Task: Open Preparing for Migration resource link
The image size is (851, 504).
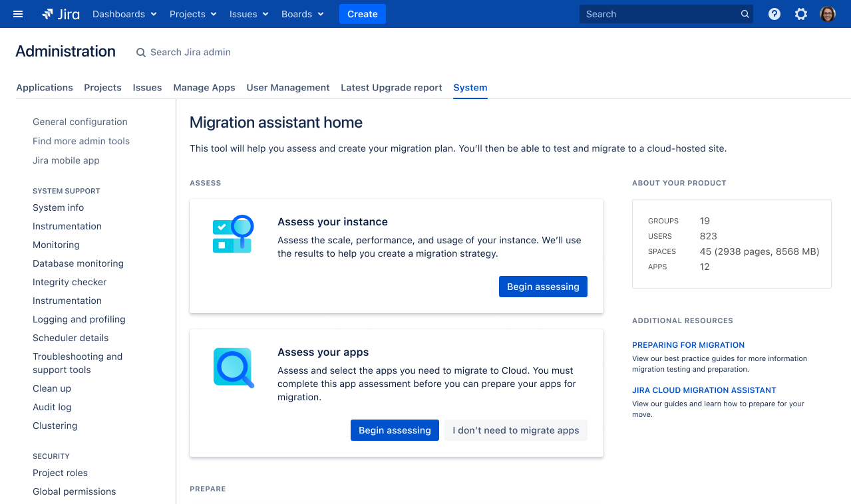Action: (688, 345)
